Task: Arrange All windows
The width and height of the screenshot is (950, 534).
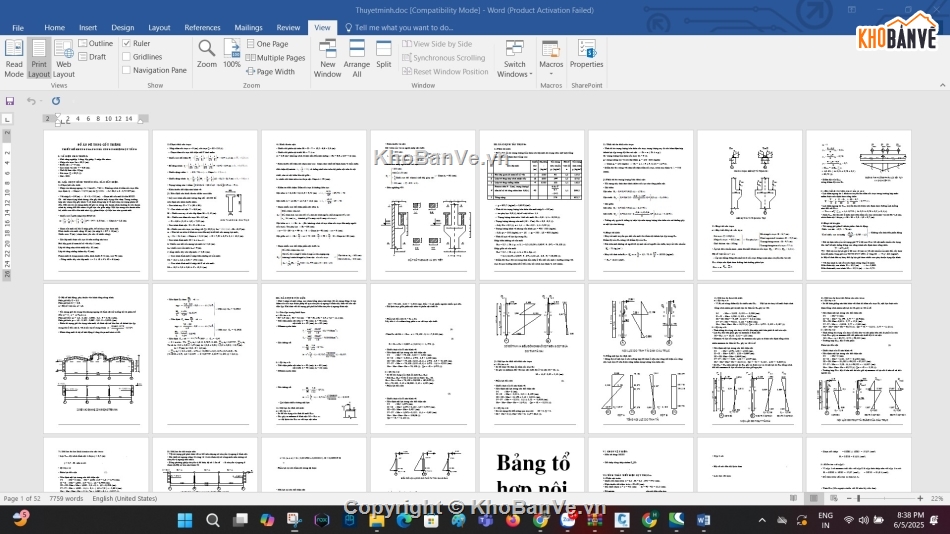Action: [x=356, y=58]
